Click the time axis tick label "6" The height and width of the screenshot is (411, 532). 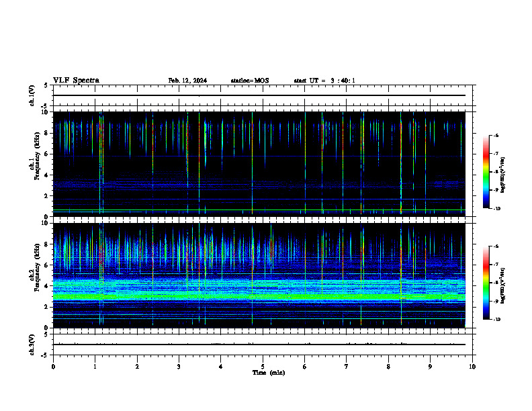[305, 367]
